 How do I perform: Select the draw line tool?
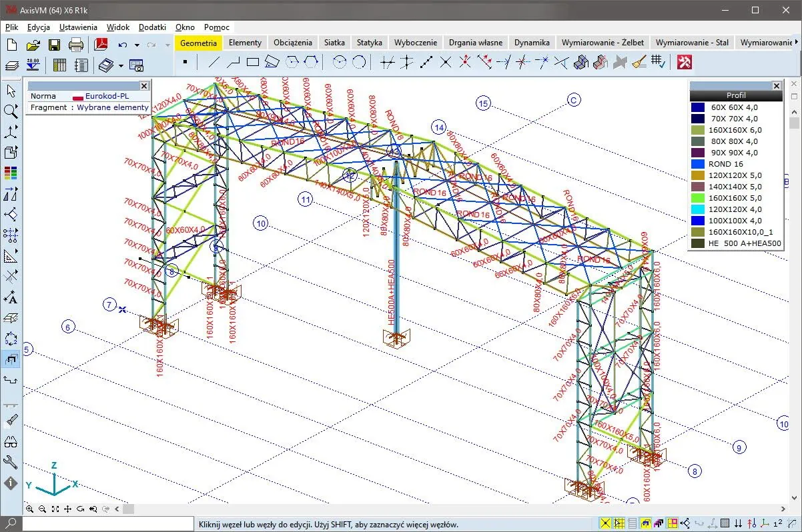click(x=214, y=63)
